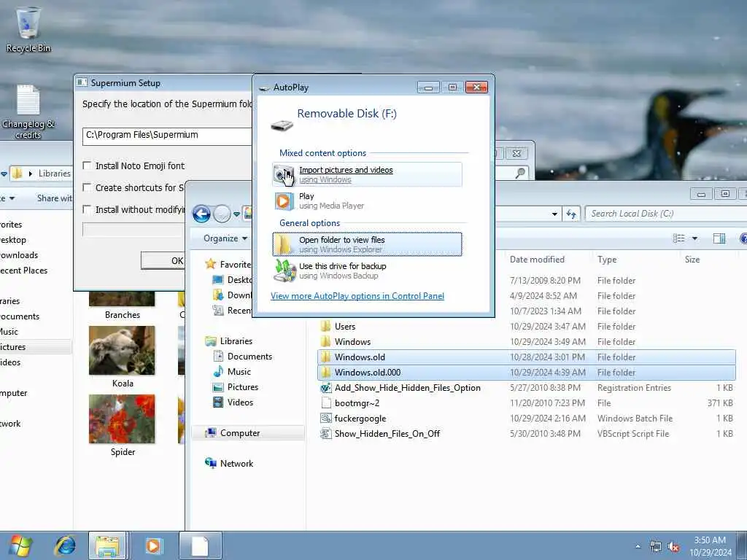Open Libraries in Local Disk navigation pane
The width and height of the screenshot is (747, 560).
tap(236, 341)
